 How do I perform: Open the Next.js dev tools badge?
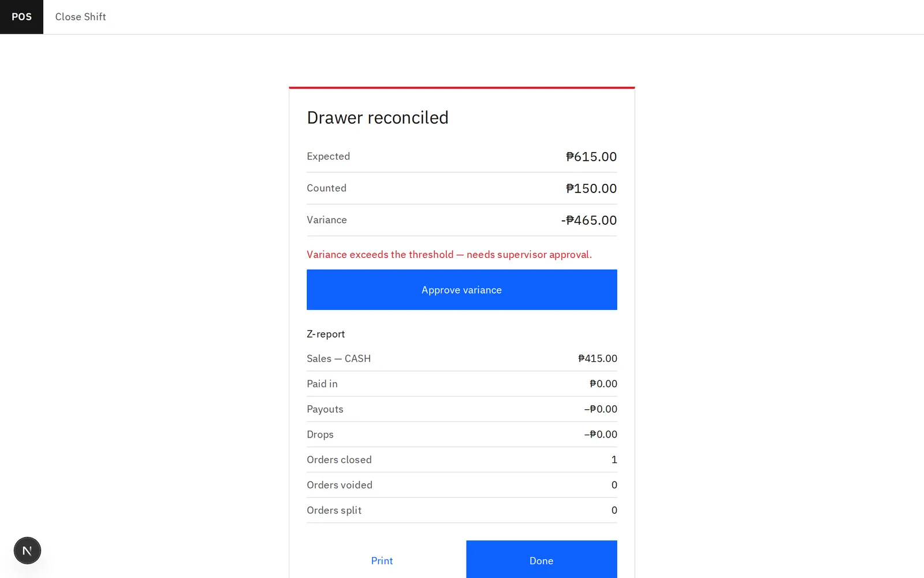[27, 550]
